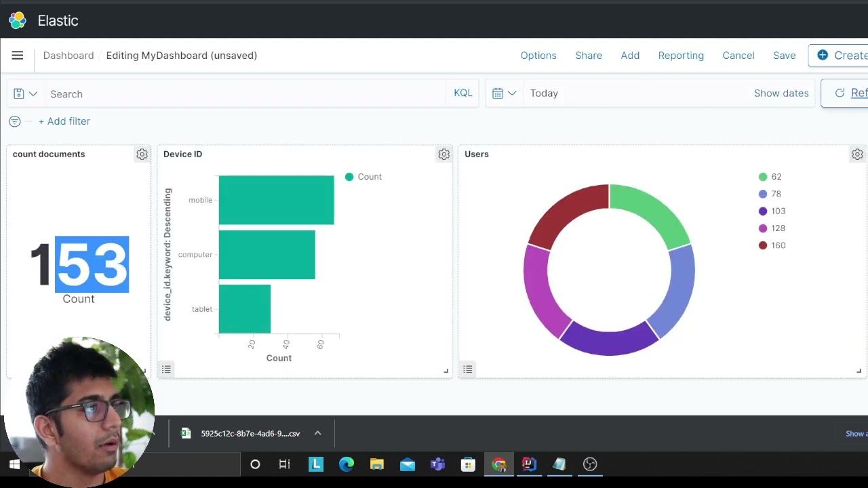Screen dimensions: 868x488
Task: Click the Users panel resize handle
Action: (859, 371)
